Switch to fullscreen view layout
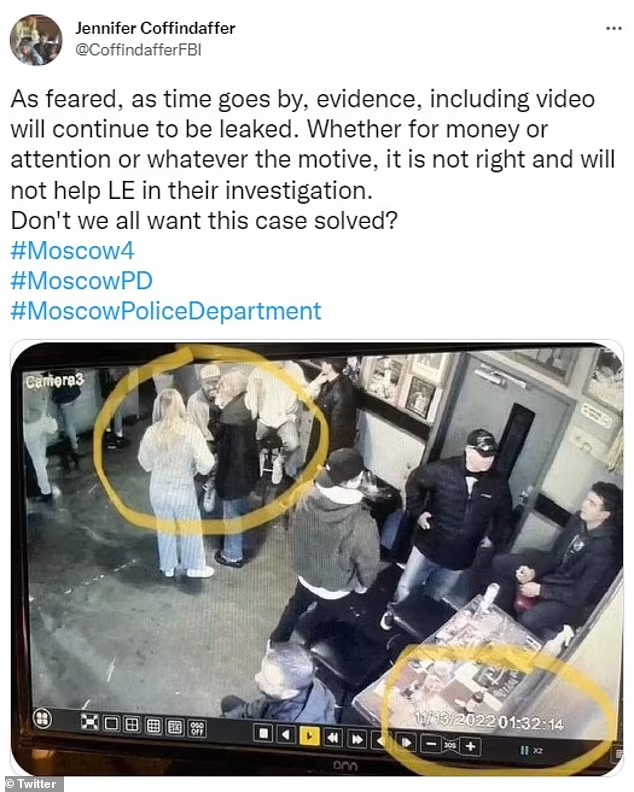Image resolution: width=634 pixels, height=792 pixels. (x=90, y=722)
